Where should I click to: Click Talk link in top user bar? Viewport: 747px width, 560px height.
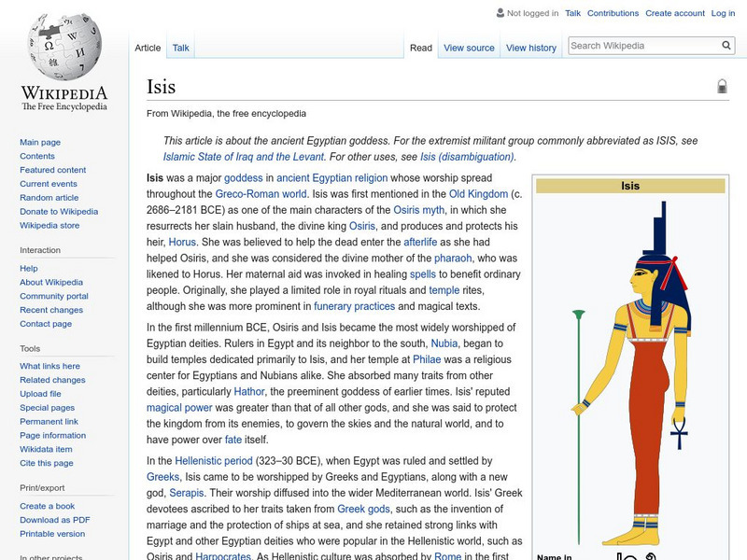pyautogui.click(x=572, y=13)
